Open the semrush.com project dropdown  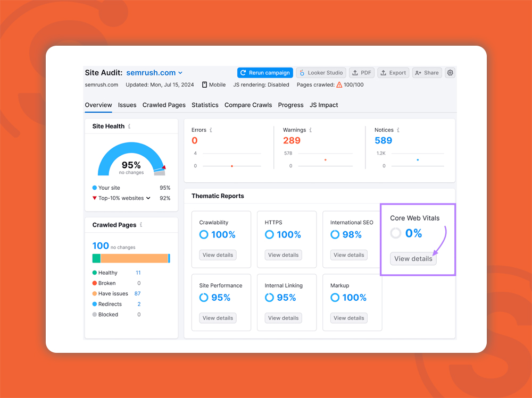(154, 73)
